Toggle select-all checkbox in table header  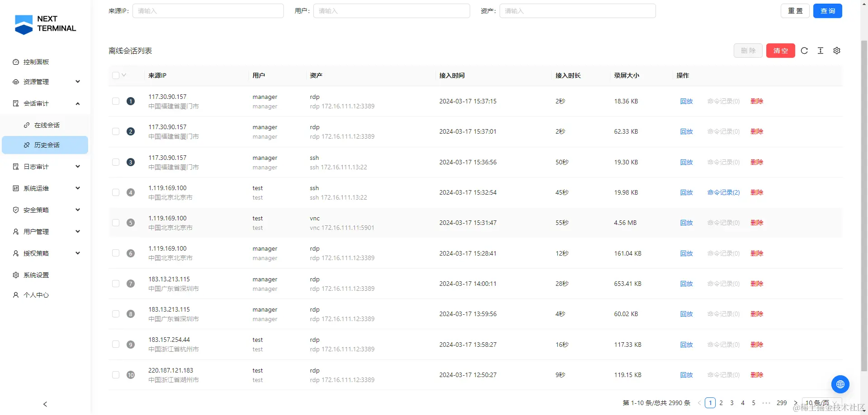pyautogui.click(x=116, y=75)
